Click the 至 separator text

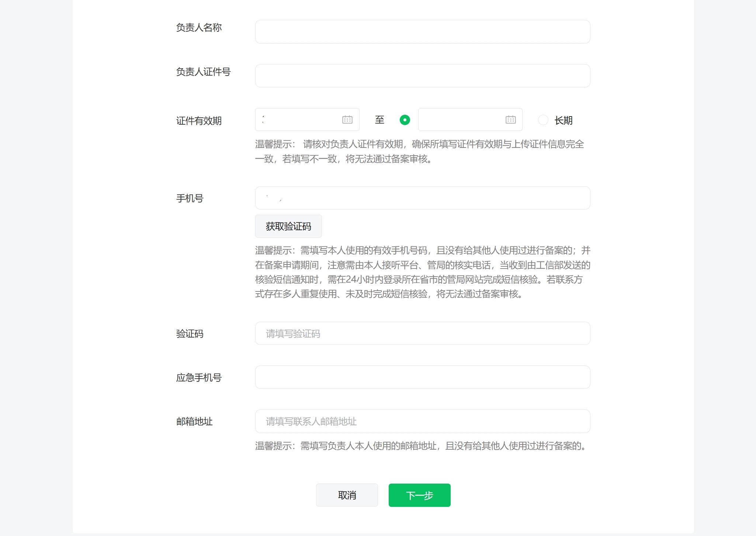pyautogui.click(x=379, y=120)
